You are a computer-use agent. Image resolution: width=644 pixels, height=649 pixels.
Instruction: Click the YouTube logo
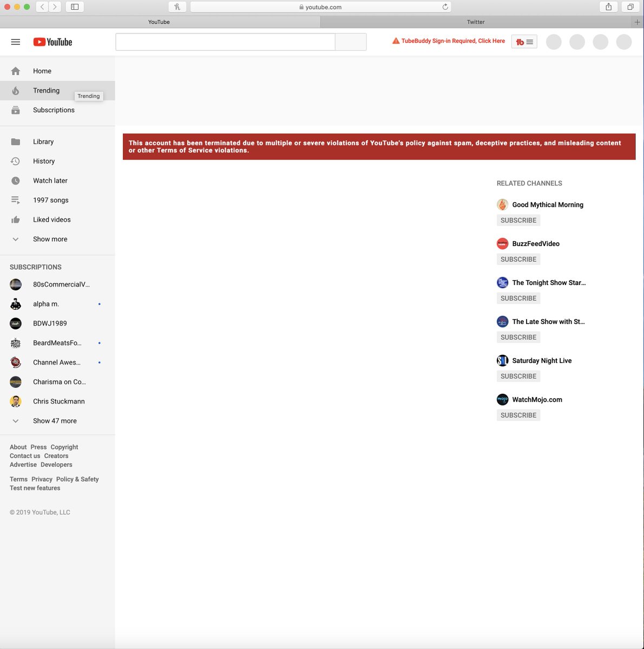tap(52, 42)
